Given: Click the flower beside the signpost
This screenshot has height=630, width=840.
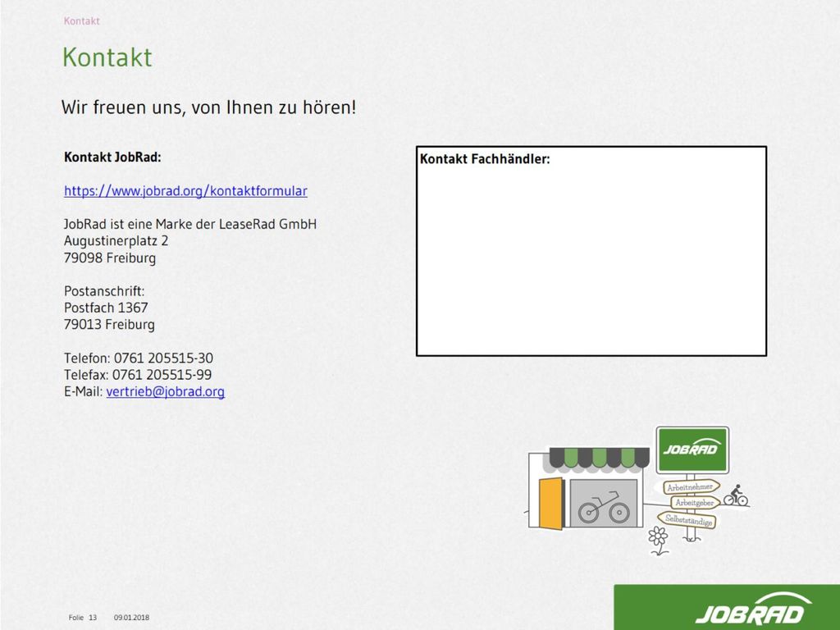Looking at the screenshot, I should (x=658, y=540).
